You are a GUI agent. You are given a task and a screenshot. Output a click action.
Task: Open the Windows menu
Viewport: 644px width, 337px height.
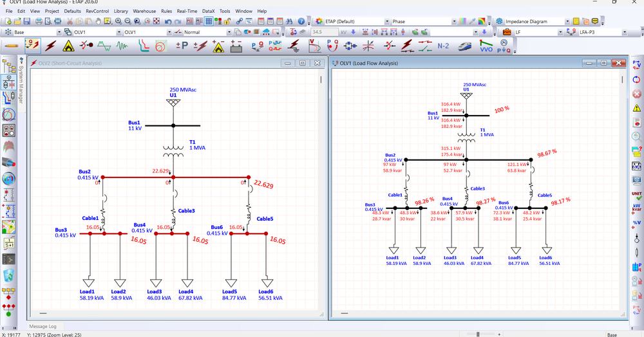[243, 11]
